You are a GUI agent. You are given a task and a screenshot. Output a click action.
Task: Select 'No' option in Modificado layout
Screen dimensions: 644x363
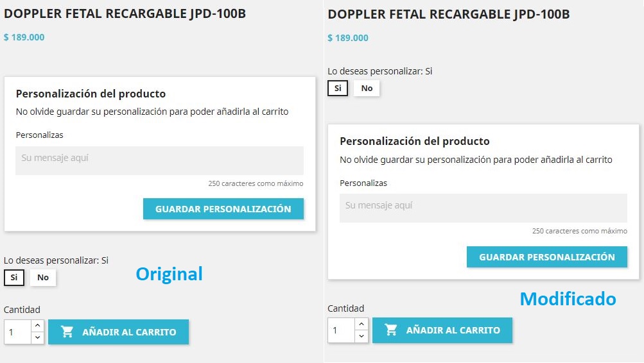(x=367, y=89)
